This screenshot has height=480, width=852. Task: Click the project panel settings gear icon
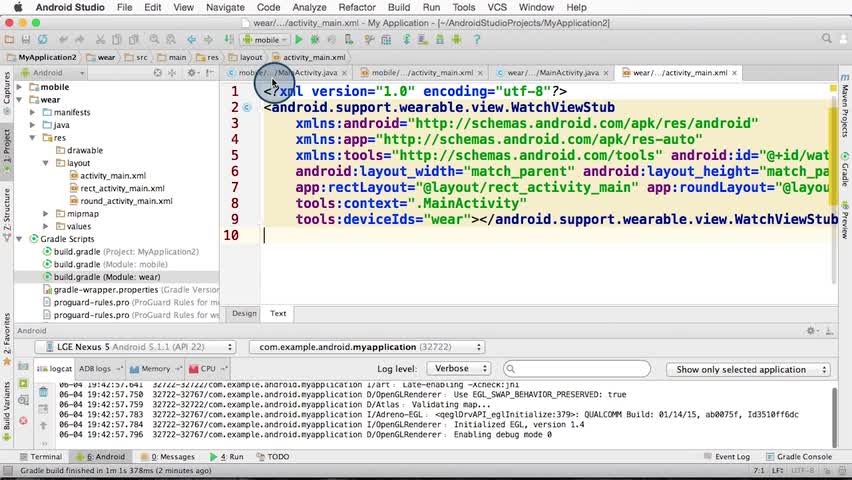pos(191,72)
